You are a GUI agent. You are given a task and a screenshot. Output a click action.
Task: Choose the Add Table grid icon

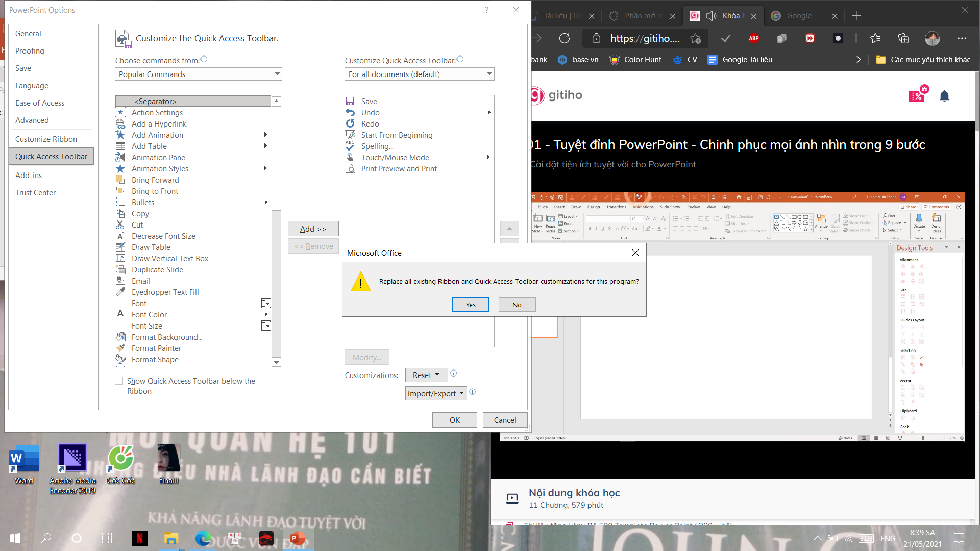point(120,146)
